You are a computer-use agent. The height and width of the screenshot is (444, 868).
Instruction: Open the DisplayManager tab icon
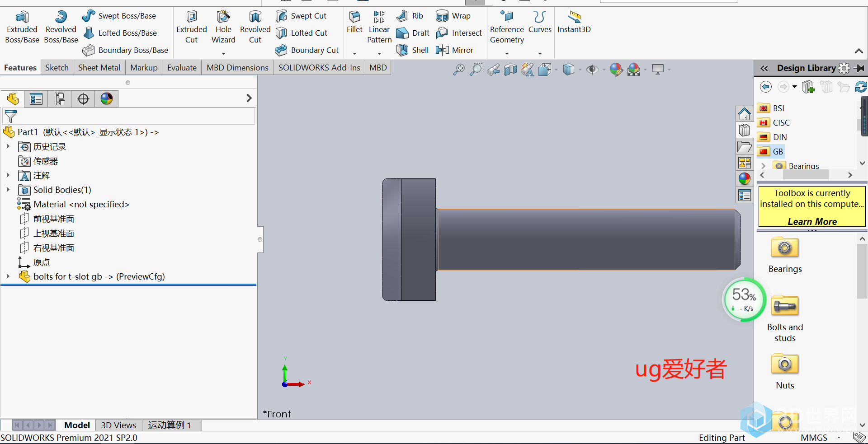pyautogui.click(x=107, y=98)
